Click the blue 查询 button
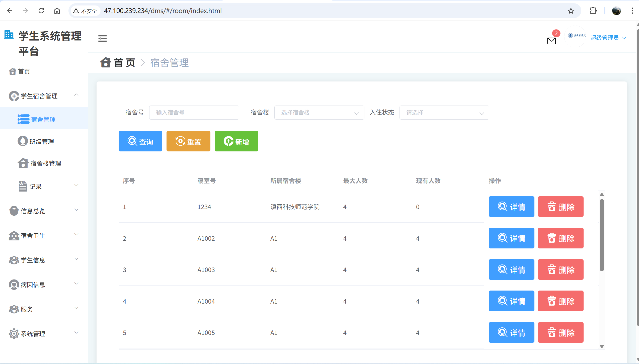 (140, 141)
